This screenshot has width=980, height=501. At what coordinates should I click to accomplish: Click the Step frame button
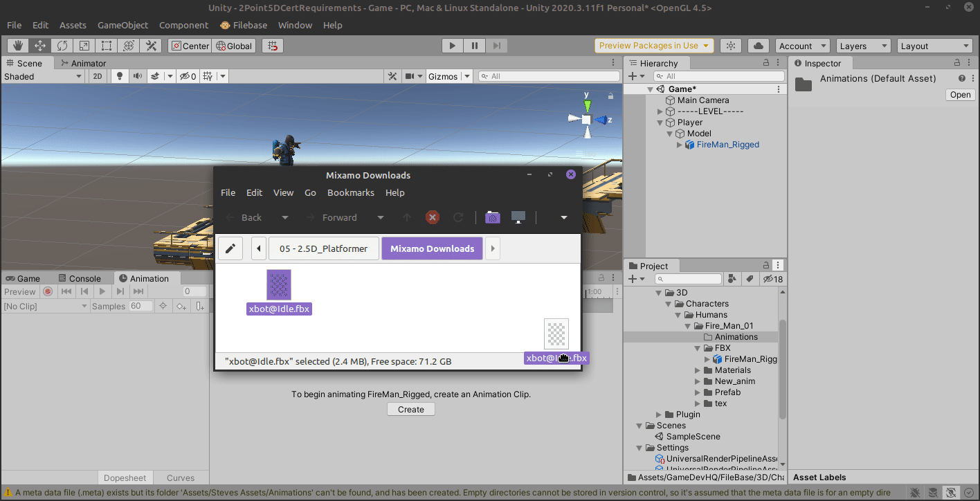[x=497, y=46]
